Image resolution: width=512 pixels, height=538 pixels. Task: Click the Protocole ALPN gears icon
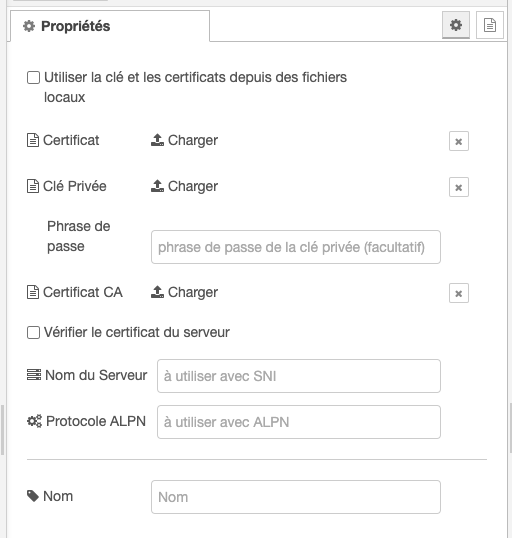pos(34,421)
